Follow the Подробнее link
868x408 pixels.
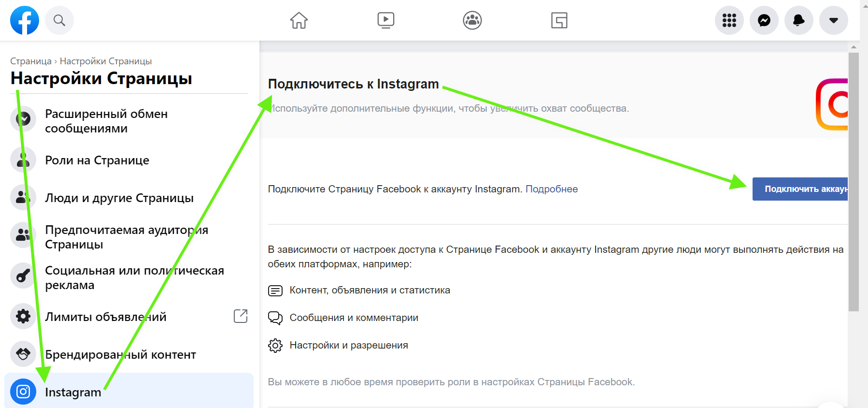point(552,189)
